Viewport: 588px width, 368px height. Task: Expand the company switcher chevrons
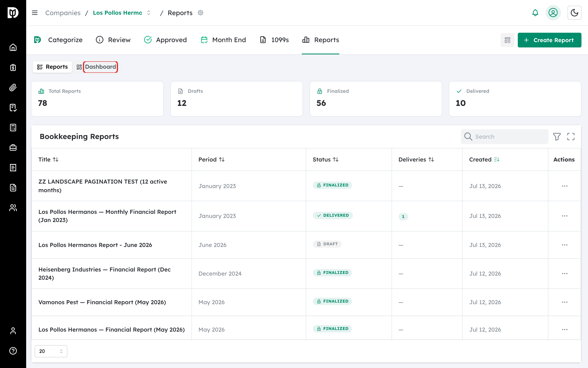click(149, 13)
